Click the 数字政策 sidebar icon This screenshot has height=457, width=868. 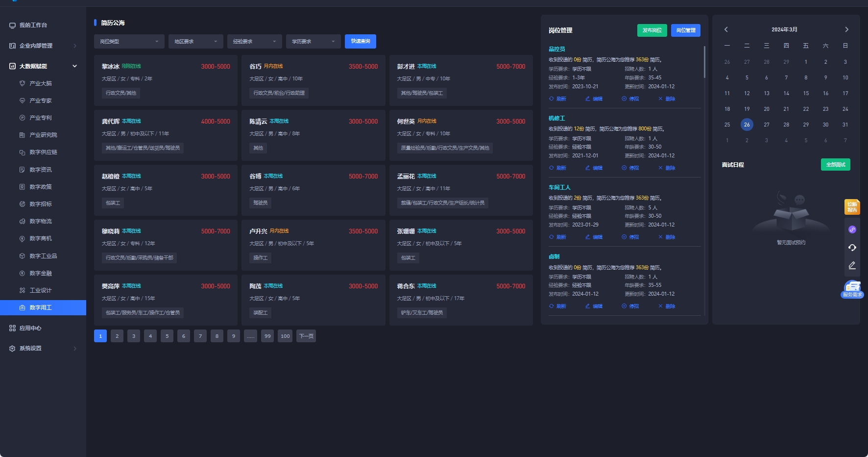click(x=22, y=187)
